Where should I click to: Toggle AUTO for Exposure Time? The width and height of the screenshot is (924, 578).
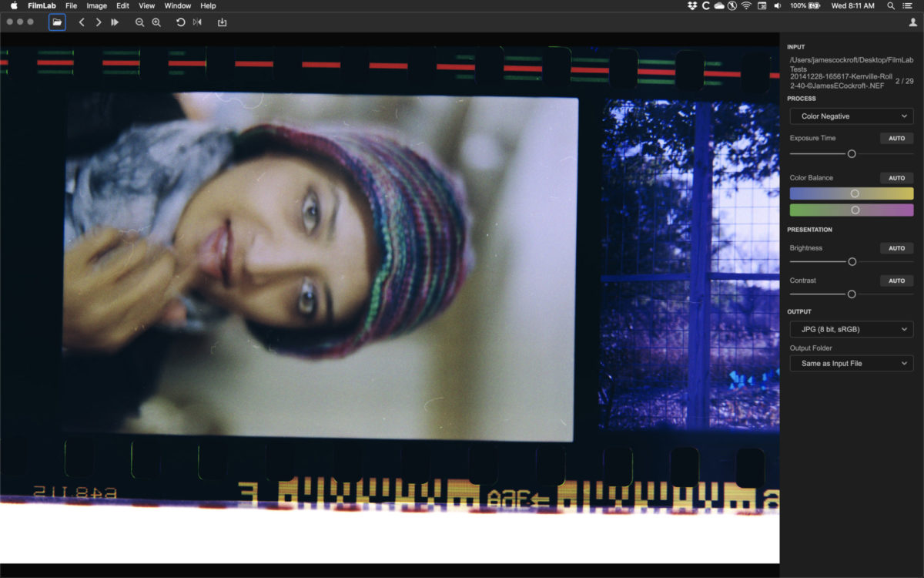point(896,139)
